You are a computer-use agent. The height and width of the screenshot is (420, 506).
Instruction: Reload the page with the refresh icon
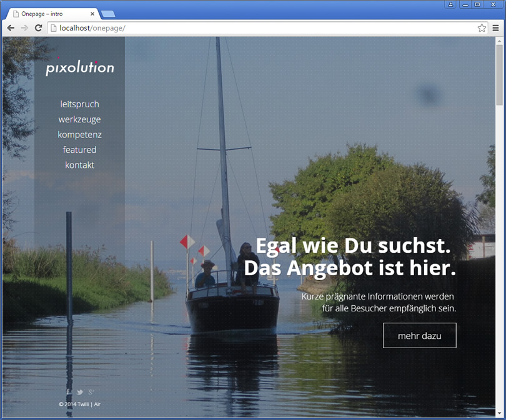click(x=38, y=28)
